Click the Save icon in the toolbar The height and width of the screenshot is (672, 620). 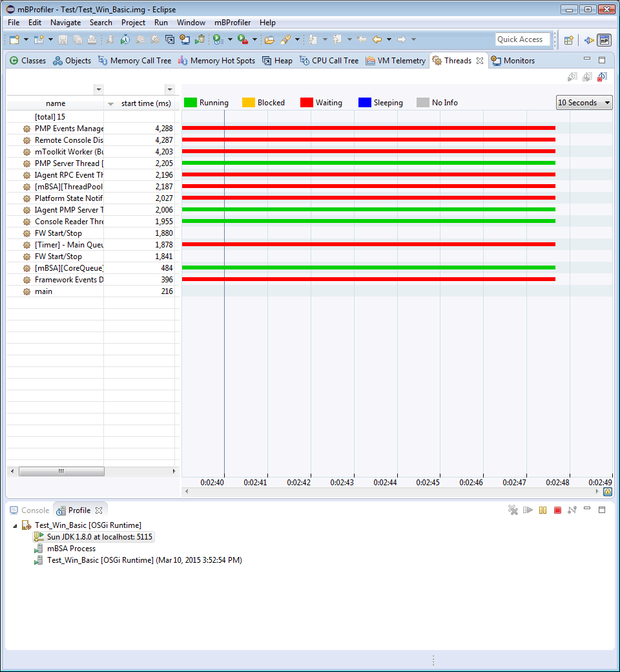point(63,40)
